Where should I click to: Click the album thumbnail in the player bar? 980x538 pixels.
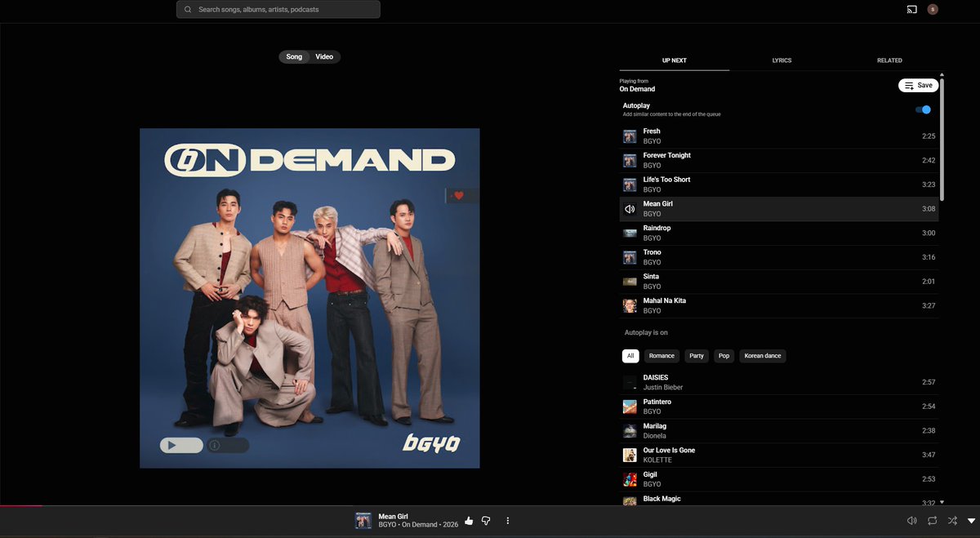[363, 521]
